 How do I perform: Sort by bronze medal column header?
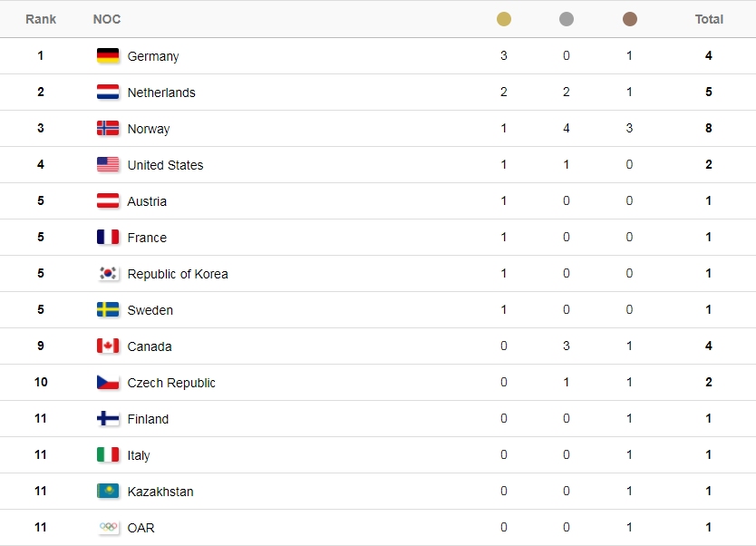630,19
